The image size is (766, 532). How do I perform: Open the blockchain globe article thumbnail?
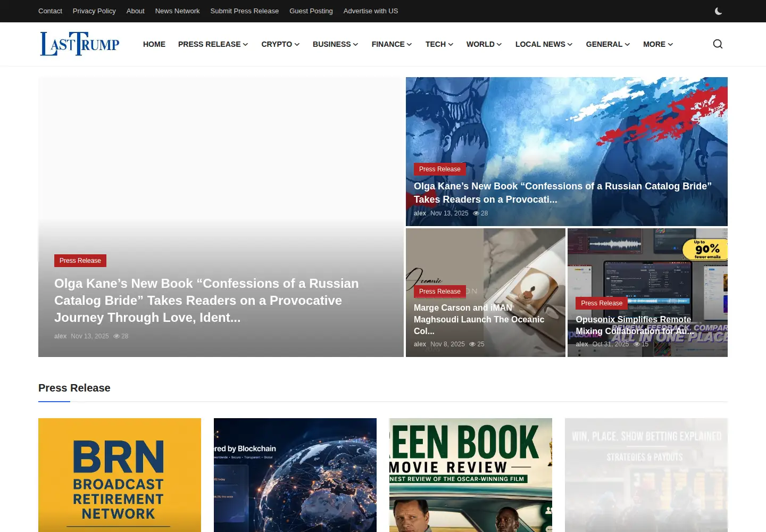pos(295,475)
